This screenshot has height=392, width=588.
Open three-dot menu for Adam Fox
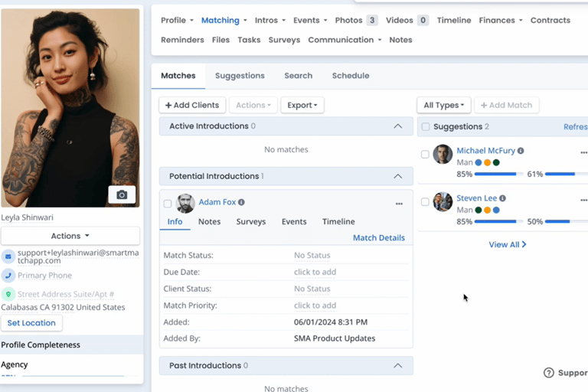[399, 204]
